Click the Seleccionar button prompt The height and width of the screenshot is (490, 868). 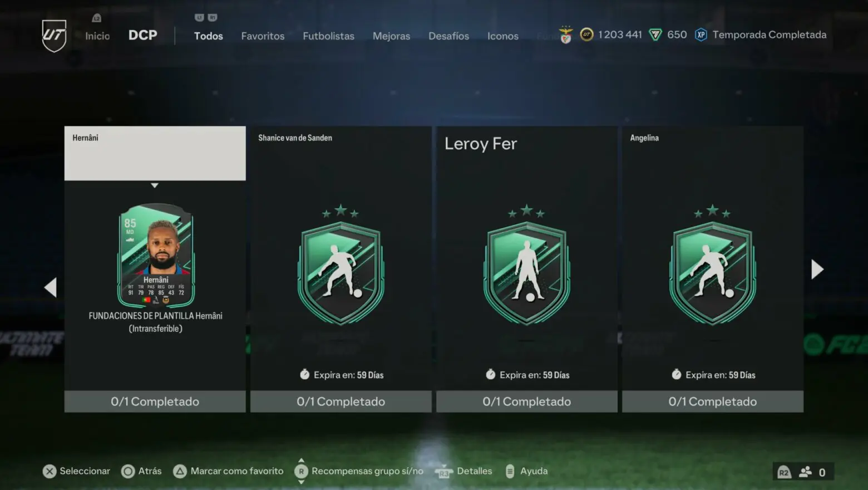tap(77, 471)
